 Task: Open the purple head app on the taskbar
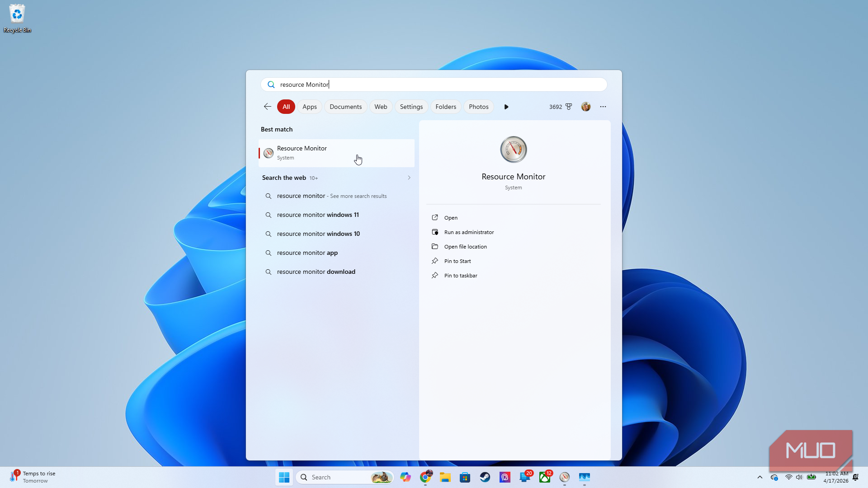click(505, 477)
